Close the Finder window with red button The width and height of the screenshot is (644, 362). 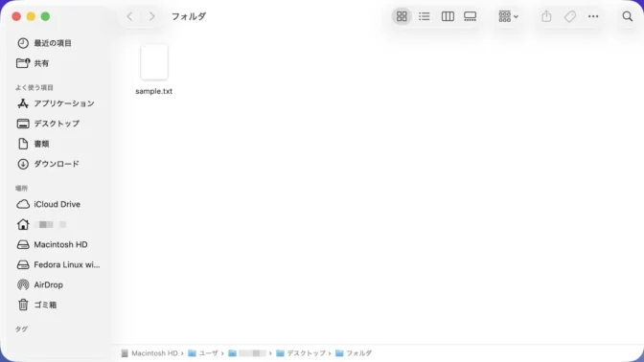point(16,16)
